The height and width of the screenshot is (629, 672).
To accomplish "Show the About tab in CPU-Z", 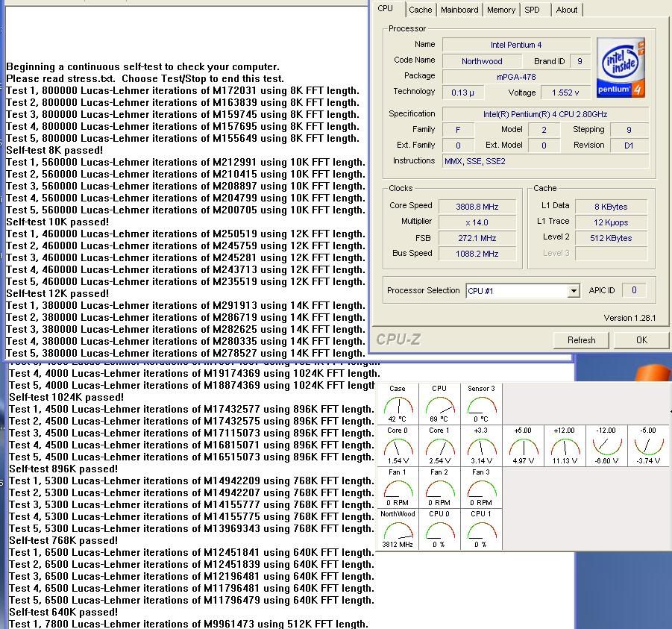I will [x=567, y=10].
